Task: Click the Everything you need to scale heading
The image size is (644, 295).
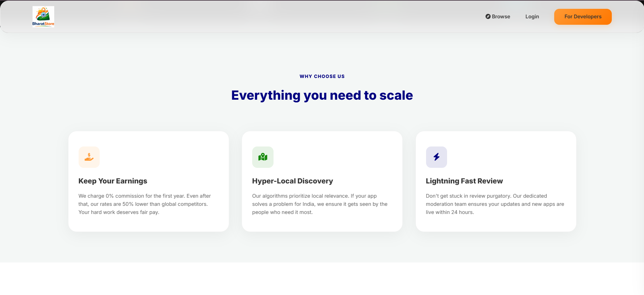Action: point(322,95)
